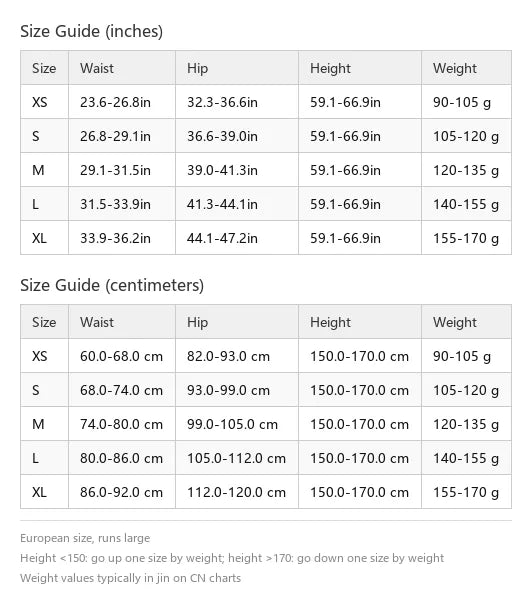Click the XL row label in inches table
531x608 pixels.
click(39, 238)
